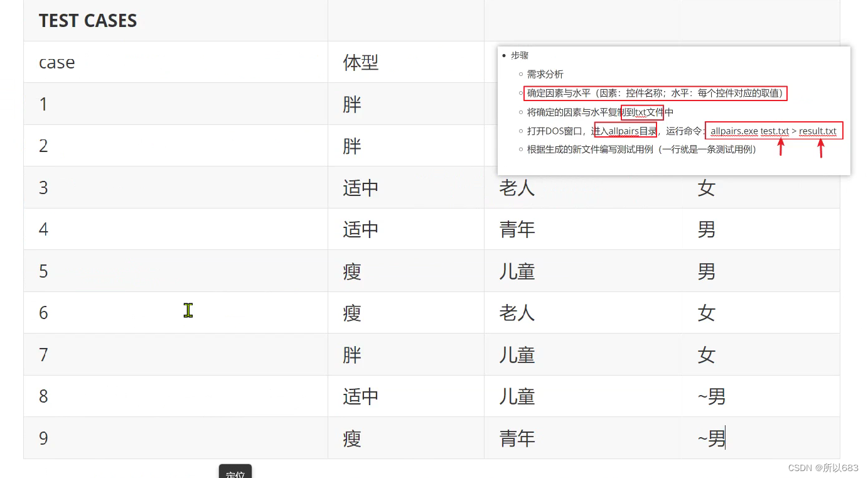
Task: Click "女" in case 7 row
Action: click(x=707, y=355)
